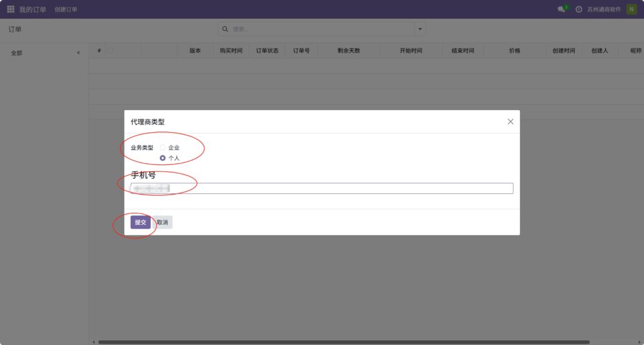Open the chat messages icon
The width and height of the screenshot is (644, 345).
click(561, 9)
